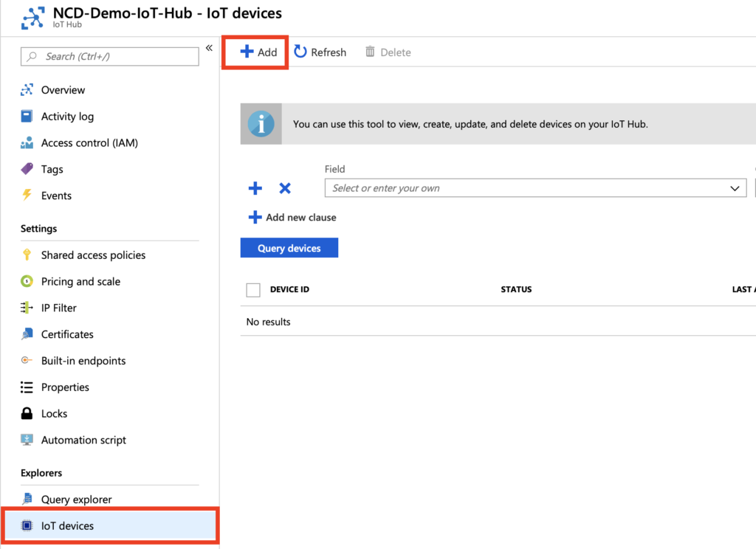Screen dimensions: 756x549
Task: Click the blue info icon in banner
Action: (261, 124)
